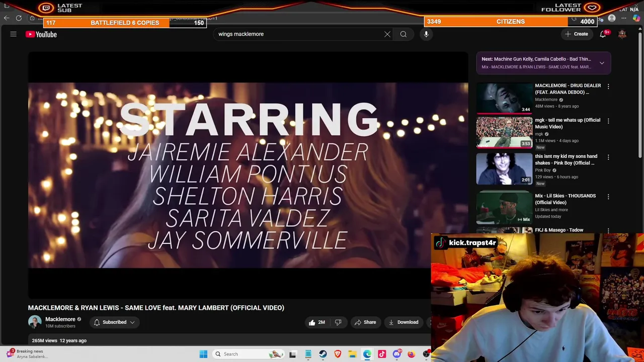
Task: Click the 265M views 12 years ago text
Action: (x=59, y=340)
